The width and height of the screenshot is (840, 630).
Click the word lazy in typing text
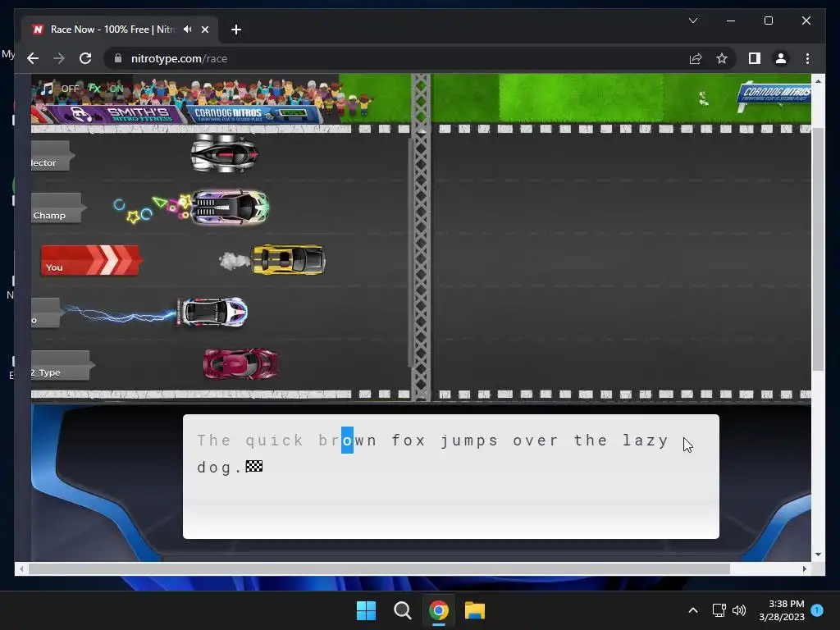tap(646, 441)
